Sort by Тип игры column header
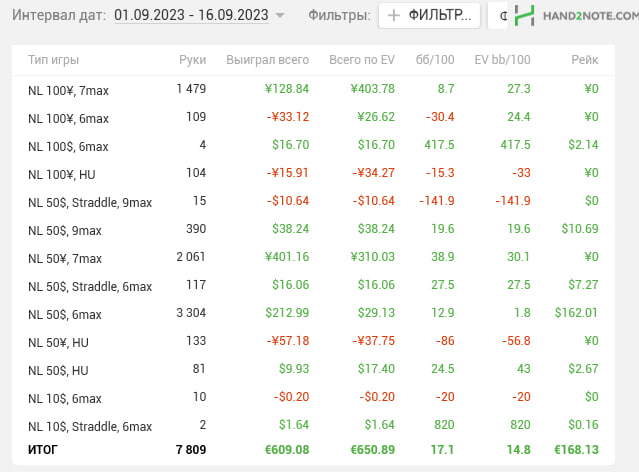639x472 pixels. point(53,60)
